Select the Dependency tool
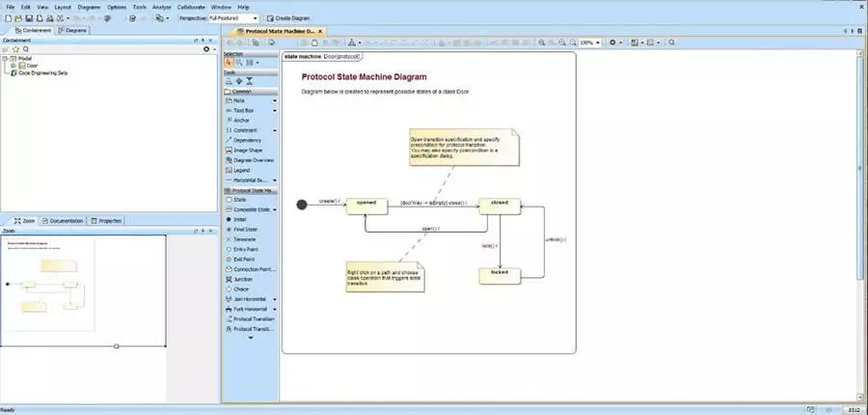This screenshot has height=415, width=868. tap(244, 140)
